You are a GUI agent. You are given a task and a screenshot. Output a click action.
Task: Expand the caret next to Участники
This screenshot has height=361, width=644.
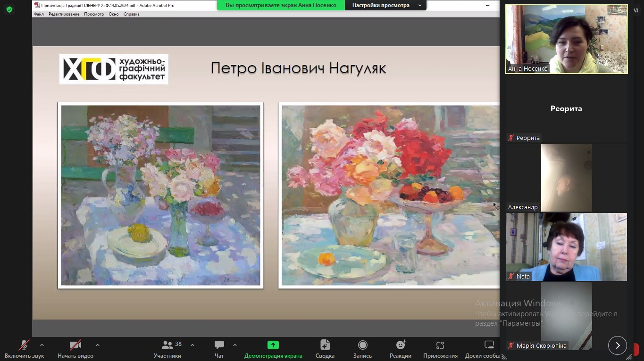click(192, 345)
